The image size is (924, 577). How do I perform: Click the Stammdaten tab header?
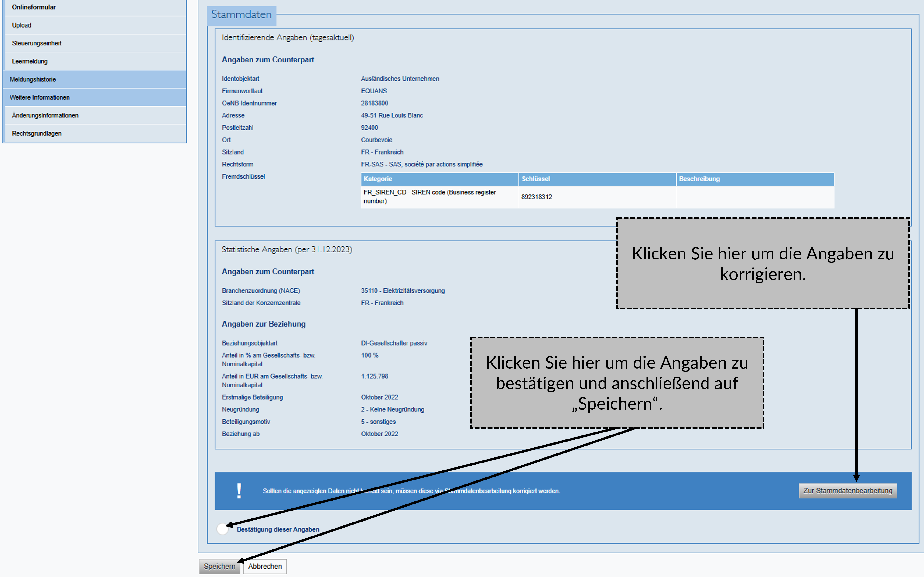click(x=241, y=15)
